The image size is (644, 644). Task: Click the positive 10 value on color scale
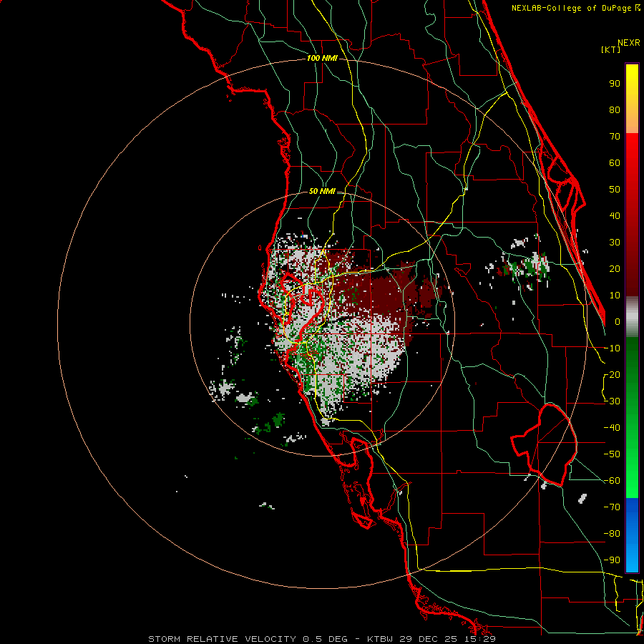point(615,296)
